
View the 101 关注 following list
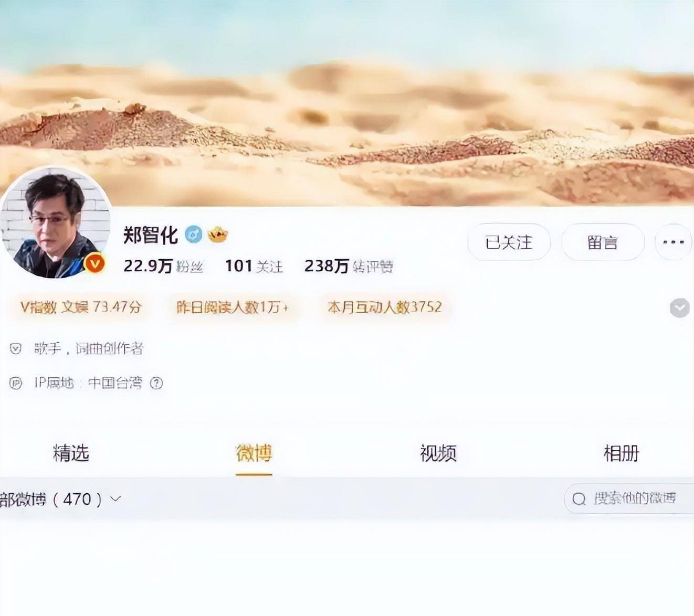254,267
